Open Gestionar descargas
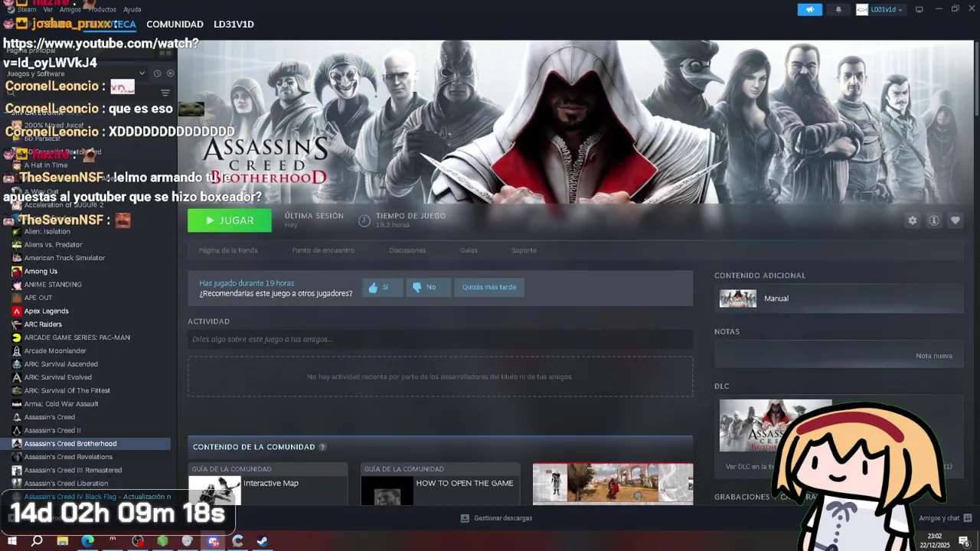This screenshot has width=980, height=551. point(496,518)
